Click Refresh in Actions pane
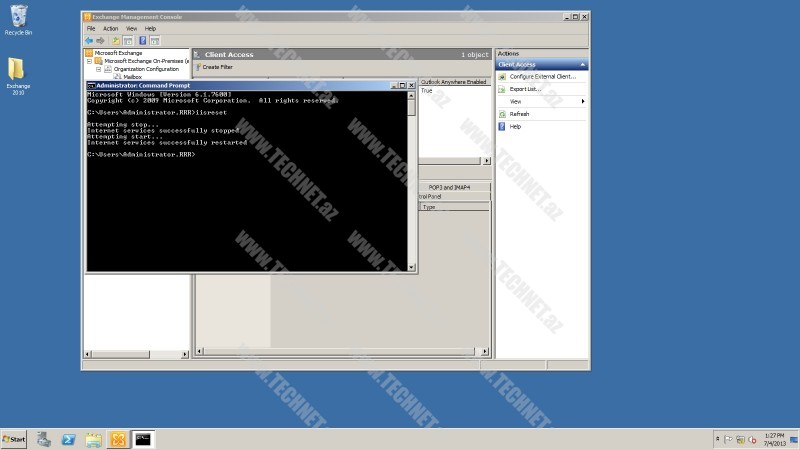Viewport: 800px width, 450px height. coord(519,114)
